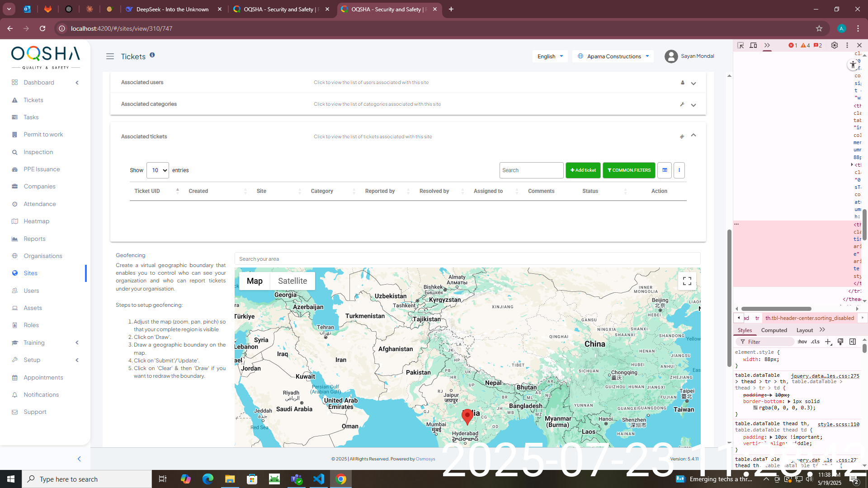The height and width of the screenshot is (488, 868).
Task: Click the info icon next to Tickets title
Action: pos(152,55)
